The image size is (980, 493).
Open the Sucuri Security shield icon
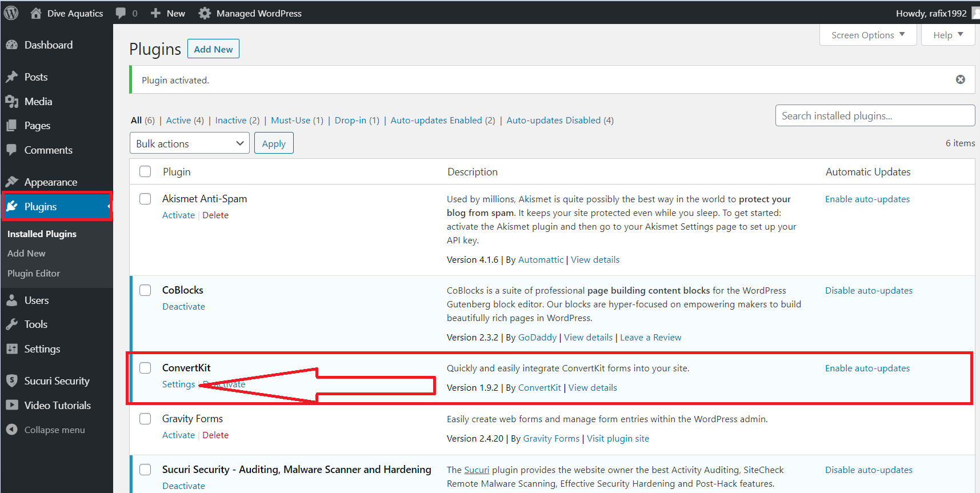click(x=12, y=380)
